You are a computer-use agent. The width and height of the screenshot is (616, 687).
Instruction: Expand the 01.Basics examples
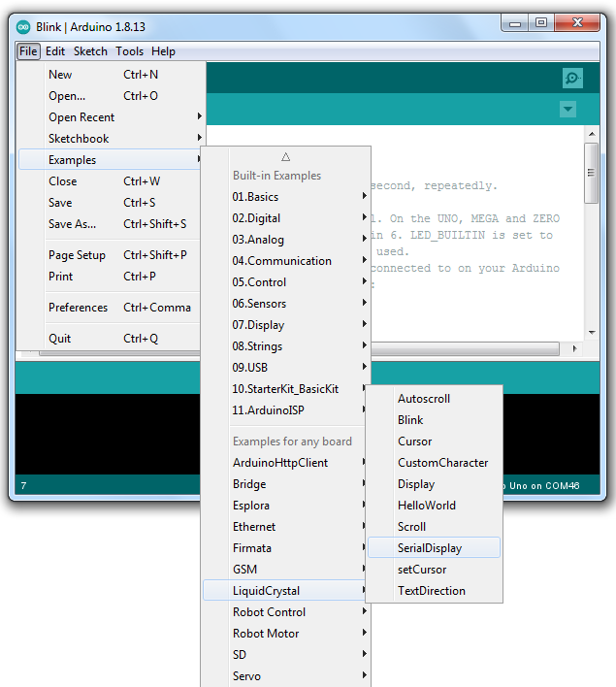tap(286, 197)
